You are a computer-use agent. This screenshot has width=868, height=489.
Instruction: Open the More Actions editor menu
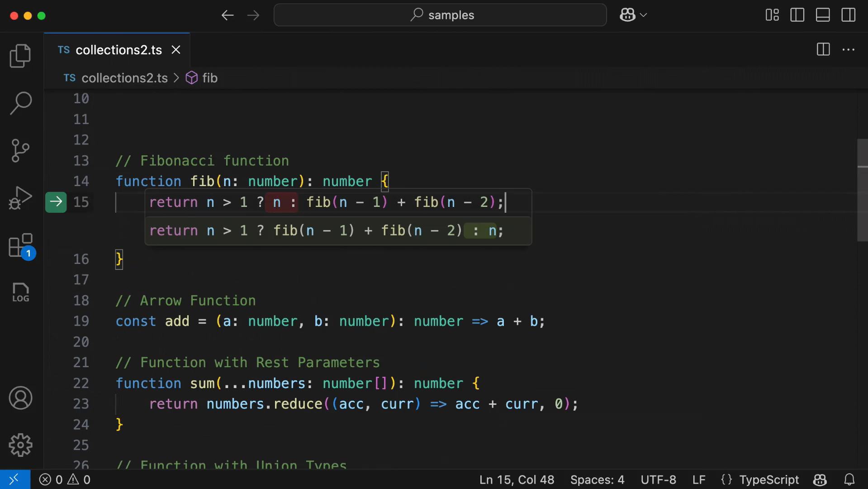[x=849, y=50]
